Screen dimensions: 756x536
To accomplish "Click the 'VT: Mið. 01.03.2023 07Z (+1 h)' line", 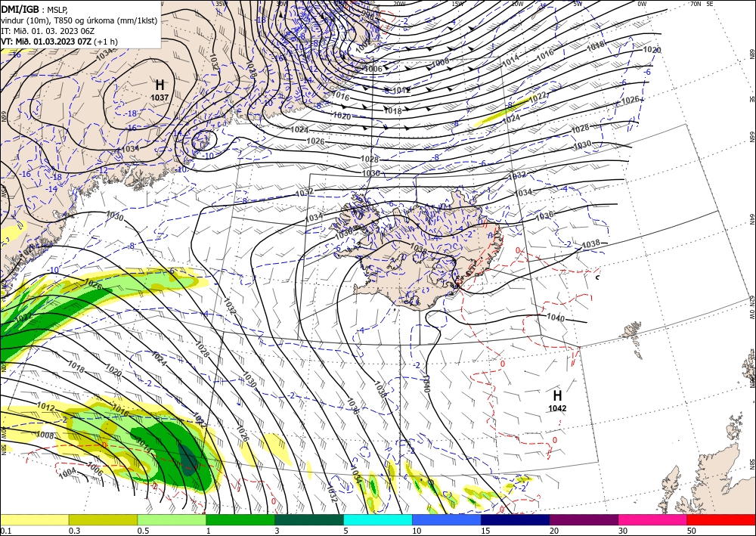I will click(59, 42).
